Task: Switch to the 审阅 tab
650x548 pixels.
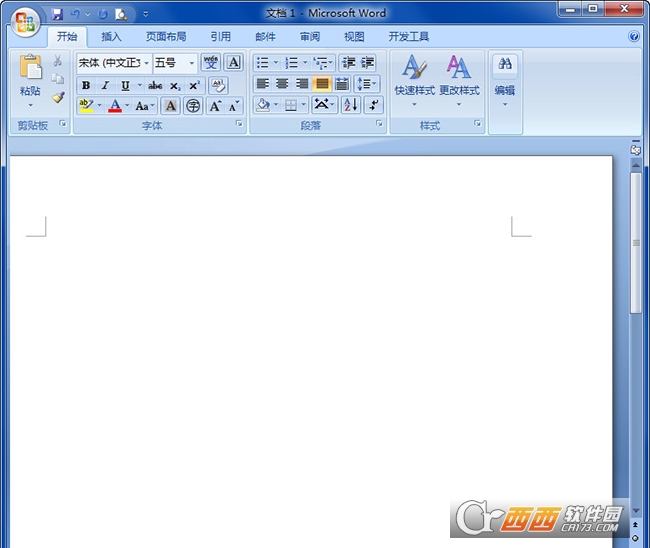Action: 310,37
